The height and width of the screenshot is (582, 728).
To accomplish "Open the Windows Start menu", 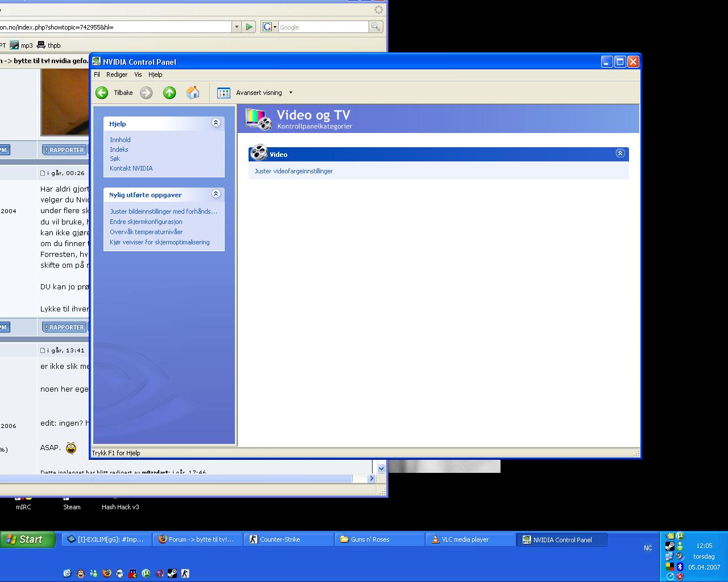I will [28, 539].
